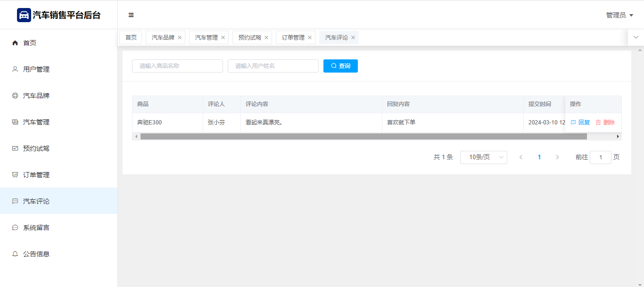Close the 汽车评论 tab
This screenshot has width=644, height=287.
[x=353, y=38]
